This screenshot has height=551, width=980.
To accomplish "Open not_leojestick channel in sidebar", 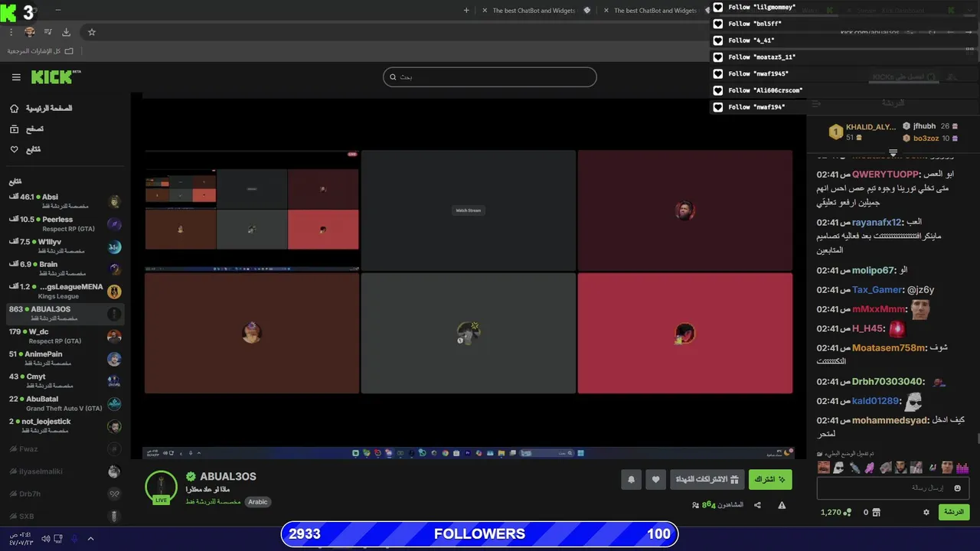I will 65,426.
